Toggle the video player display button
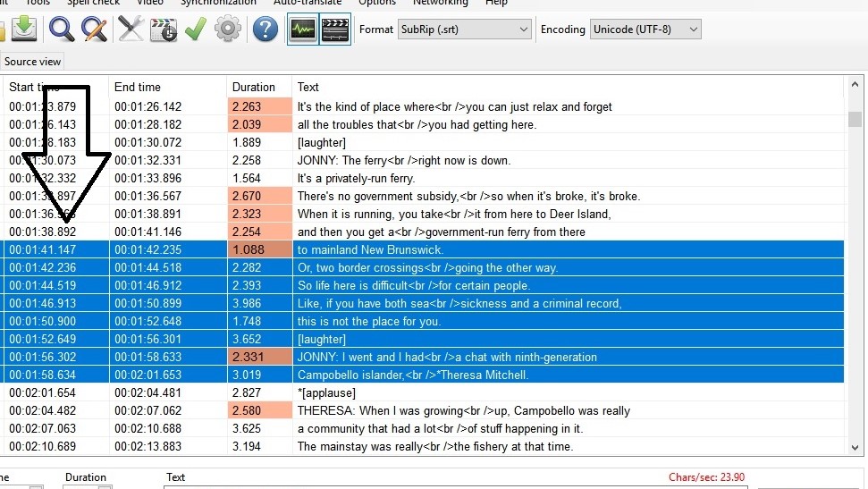 tap(335, 30)
